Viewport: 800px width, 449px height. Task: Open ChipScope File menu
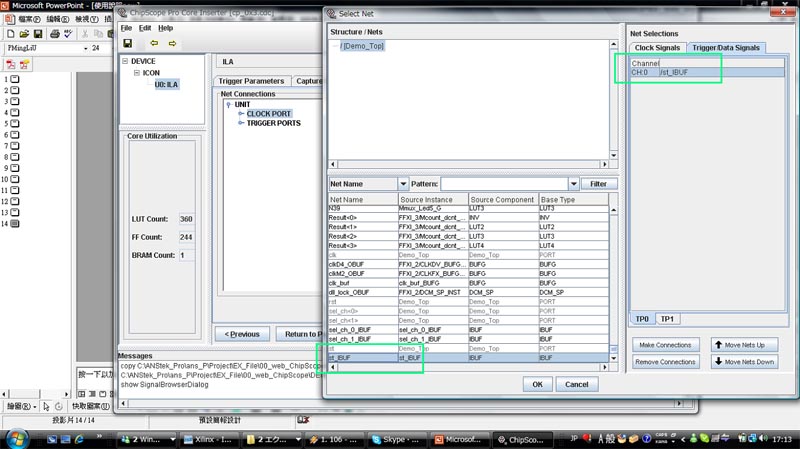(126, 28)
